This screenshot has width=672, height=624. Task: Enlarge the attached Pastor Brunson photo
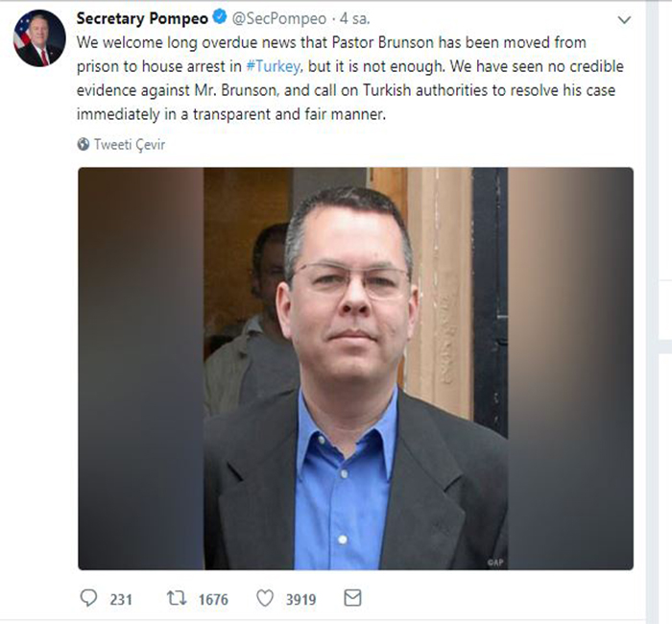point(356,369)
